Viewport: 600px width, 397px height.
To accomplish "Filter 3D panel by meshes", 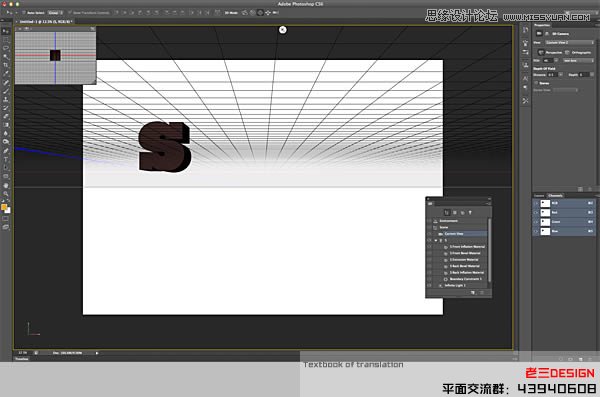I will click(x=455, y=212).
